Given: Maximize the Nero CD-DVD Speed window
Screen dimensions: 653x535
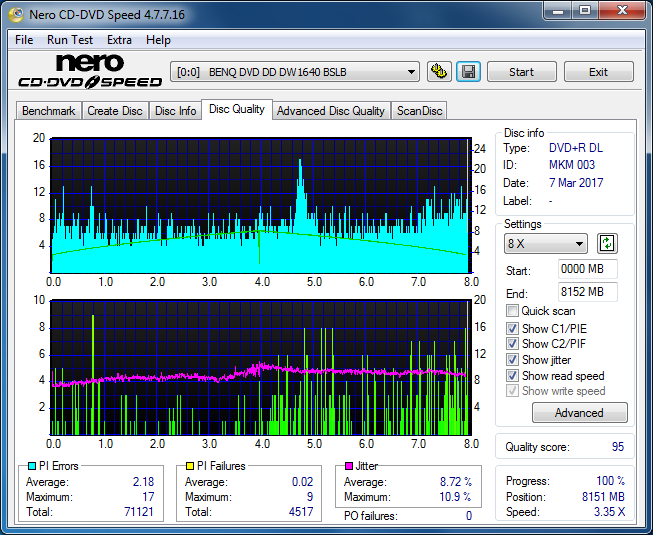Looking at the screenshot, I should pyautogui.click(x=585, y=11).
